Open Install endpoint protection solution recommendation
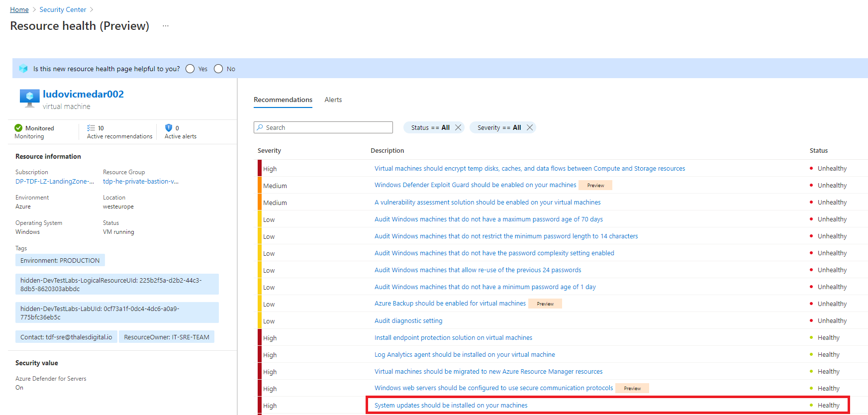This screenshot has width=868, height=415. point(453,337)
